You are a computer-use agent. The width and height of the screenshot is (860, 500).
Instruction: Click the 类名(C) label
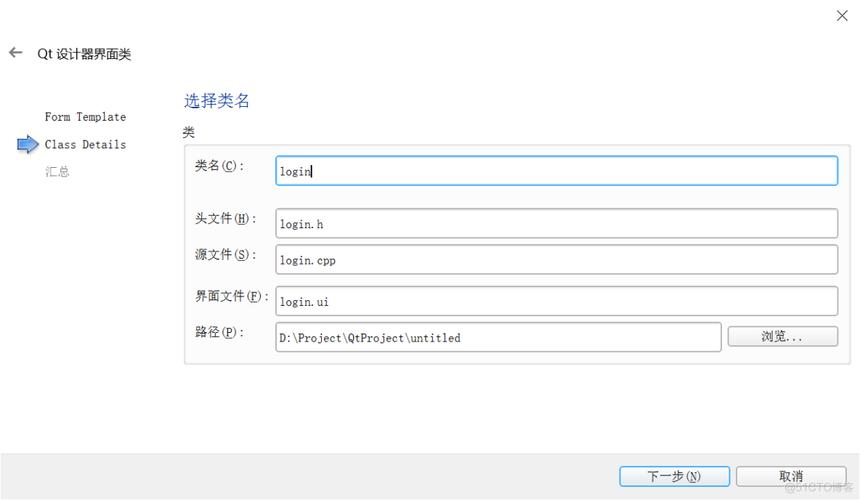pos(219,166)
